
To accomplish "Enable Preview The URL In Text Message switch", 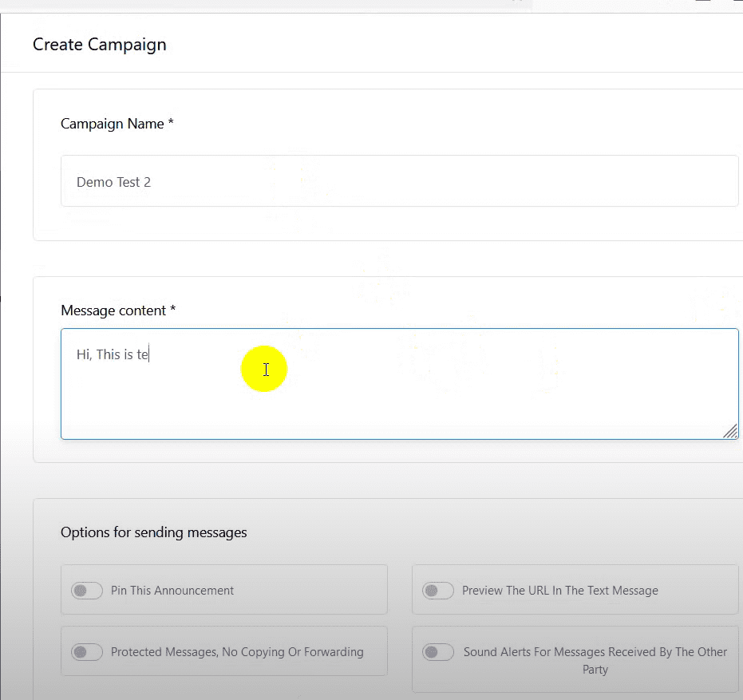I will pyautogui.click(x=438, y=591).
